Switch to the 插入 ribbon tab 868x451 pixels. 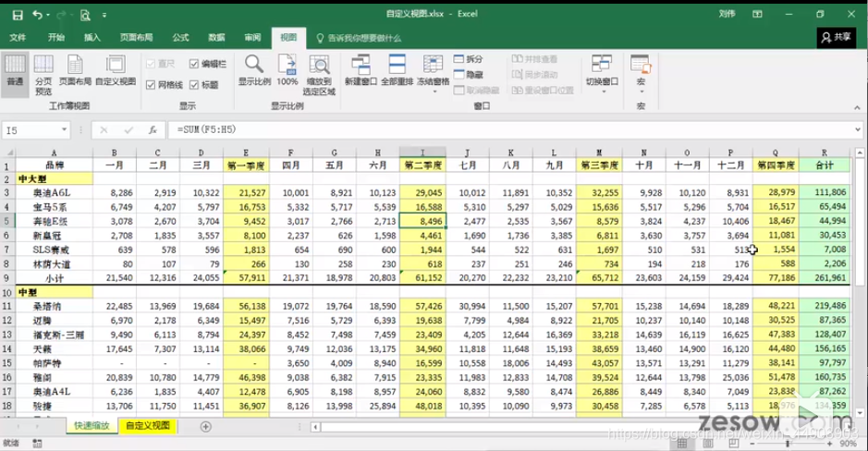click(x=92, y=38)
